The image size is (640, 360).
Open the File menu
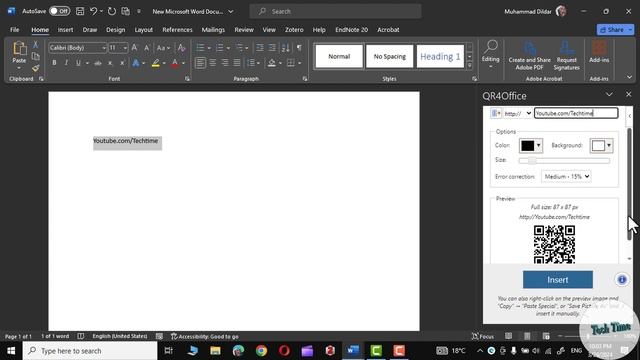tap(15, 30)
